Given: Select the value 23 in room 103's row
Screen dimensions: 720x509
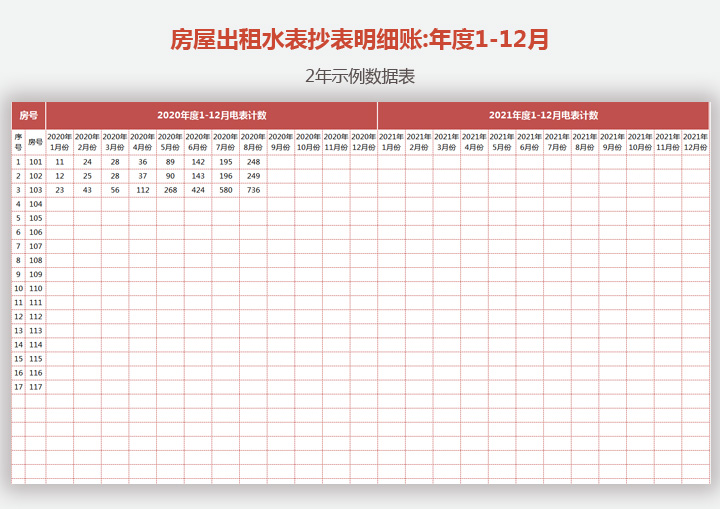Looking at the screenshot, I should 60,190.
